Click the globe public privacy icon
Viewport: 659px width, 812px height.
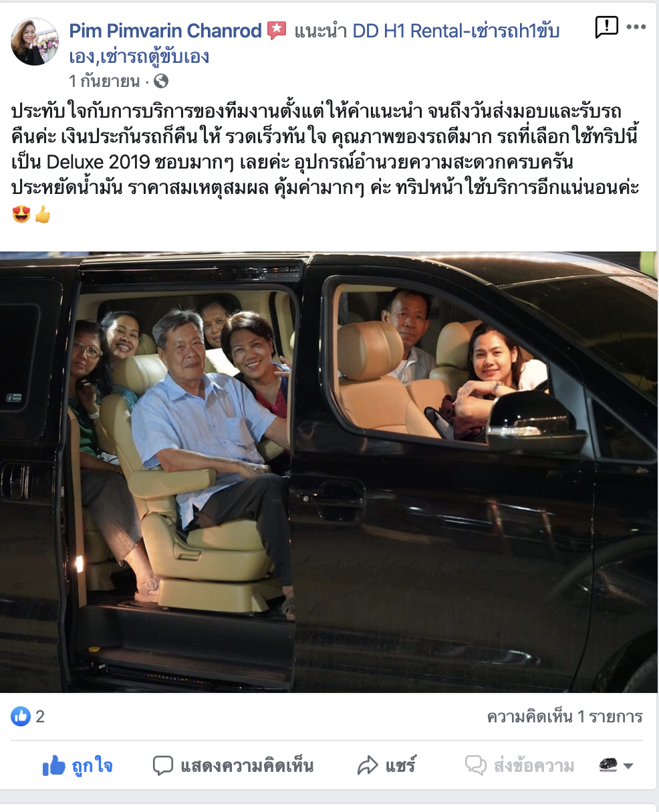tap(161, 82)
